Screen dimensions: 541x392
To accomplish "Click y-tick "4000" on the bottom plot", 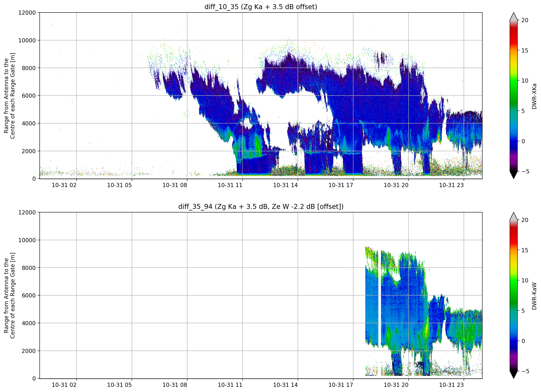I will [x=29, y=323].
